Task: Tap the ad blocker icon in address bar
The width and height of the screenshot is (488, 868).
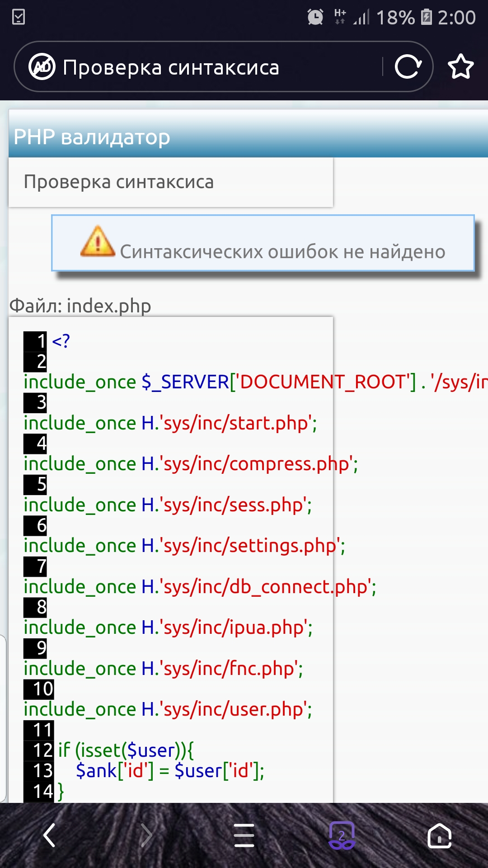Action: (42, 67)
